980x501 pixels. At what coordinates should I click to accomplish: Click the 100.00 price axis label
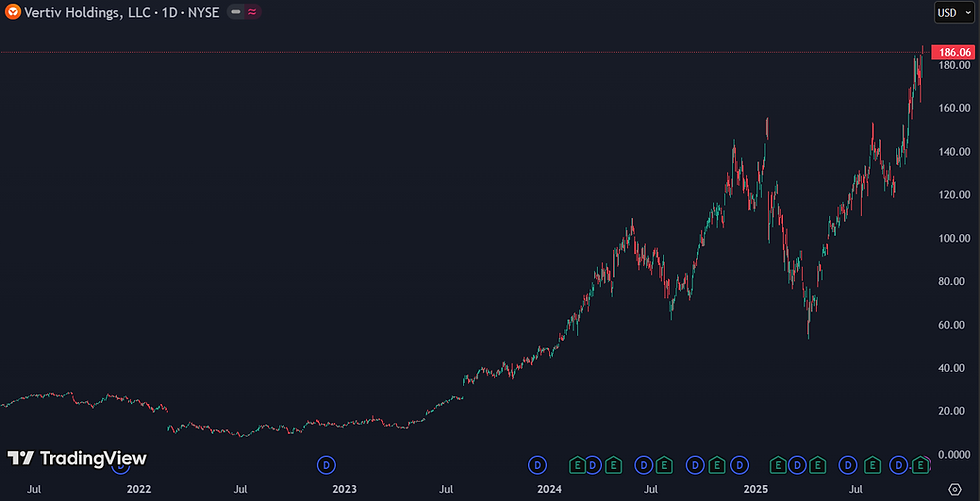coord(956,238)
